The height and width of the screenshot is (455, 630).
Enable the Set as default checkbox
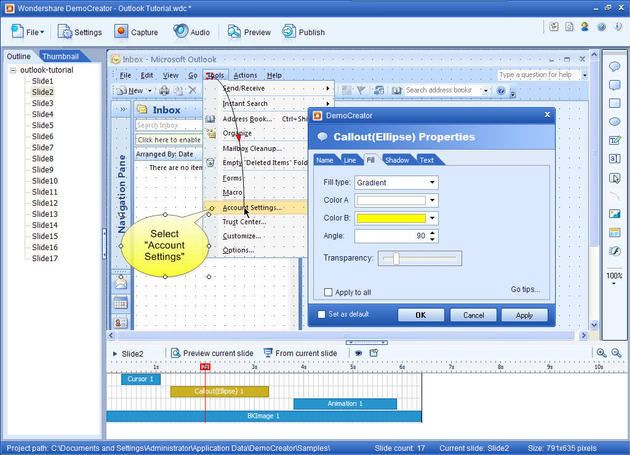(x=321, y=314)
